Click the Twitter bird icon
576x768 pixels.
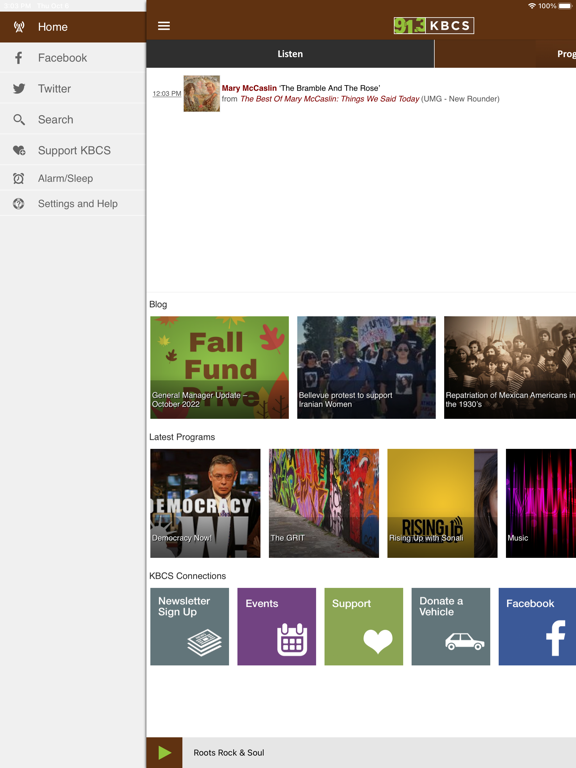coord(19,89)
